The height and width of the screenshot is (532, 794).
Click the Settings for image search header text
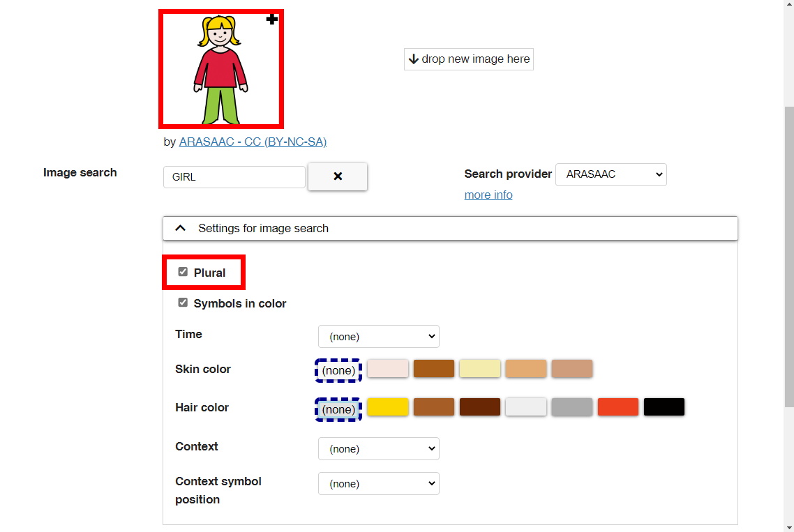(263, 228)
